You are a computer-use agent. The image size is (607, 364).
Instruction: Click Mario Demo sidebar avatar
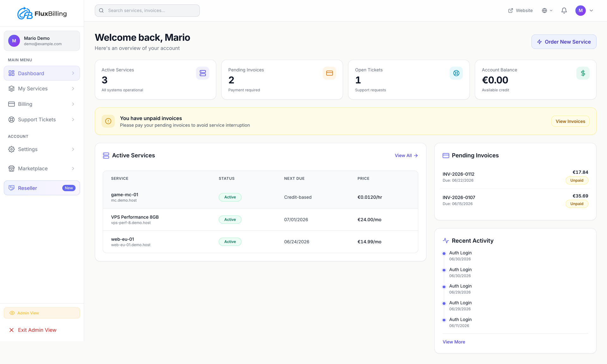point(14,41)
